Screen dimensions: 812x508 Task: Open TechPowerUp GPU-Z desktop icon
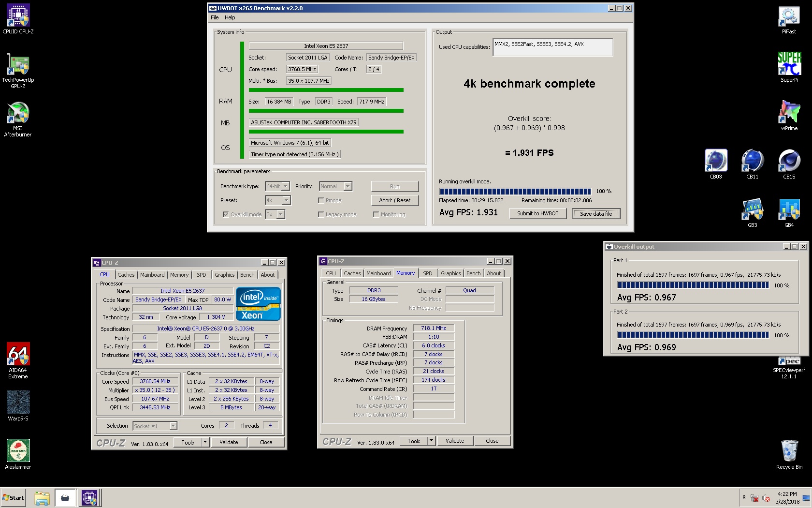click(x=18, y=71)
